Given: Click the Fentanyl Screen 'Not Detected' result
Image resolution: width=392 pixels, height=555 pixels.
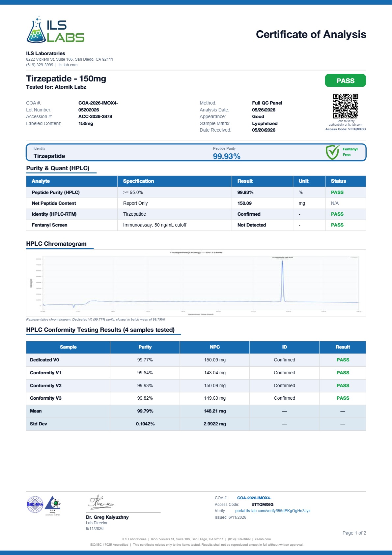Looking at the screenshot, I should [x=252, y=225].
